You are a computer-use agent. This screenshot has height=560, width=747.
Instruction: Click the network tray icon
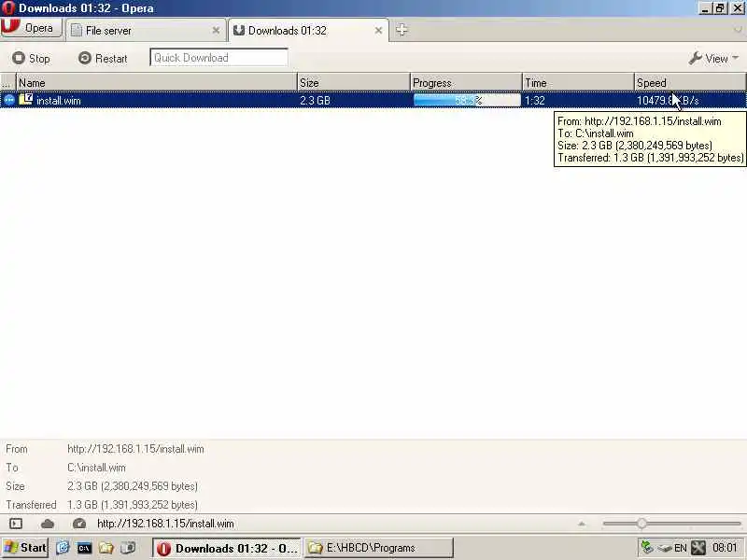click(647, 548)
